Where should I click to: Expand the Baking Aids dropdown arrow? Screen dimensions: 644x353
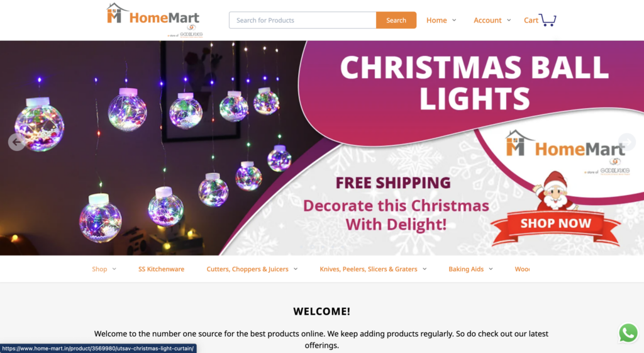click(x=491, y=269)
